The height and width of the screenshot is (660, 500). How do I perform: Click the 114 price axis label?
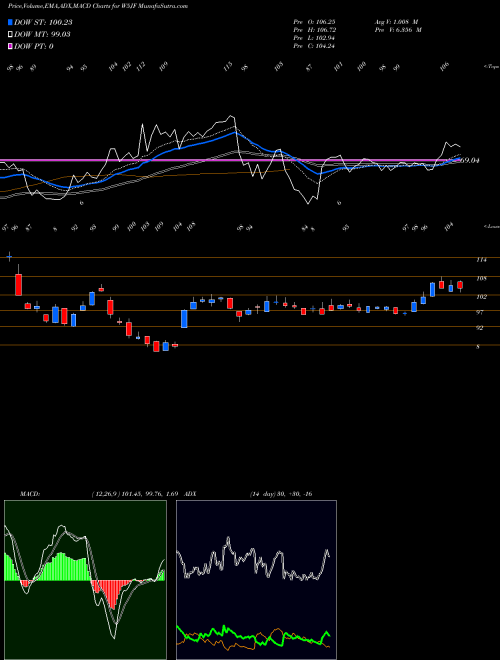pos(481,260)
